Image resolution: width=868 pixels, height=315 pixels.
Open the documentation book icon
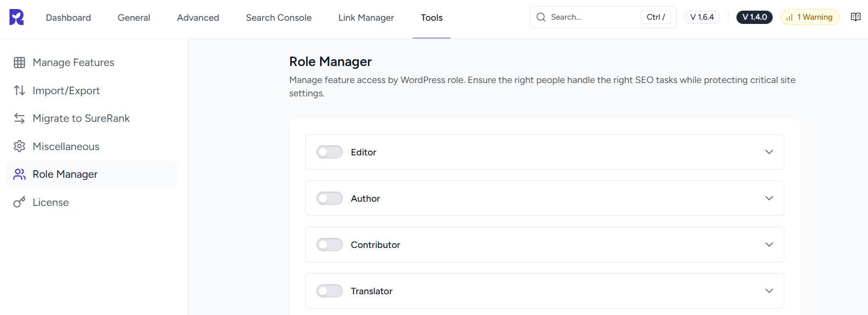[855, 17]
